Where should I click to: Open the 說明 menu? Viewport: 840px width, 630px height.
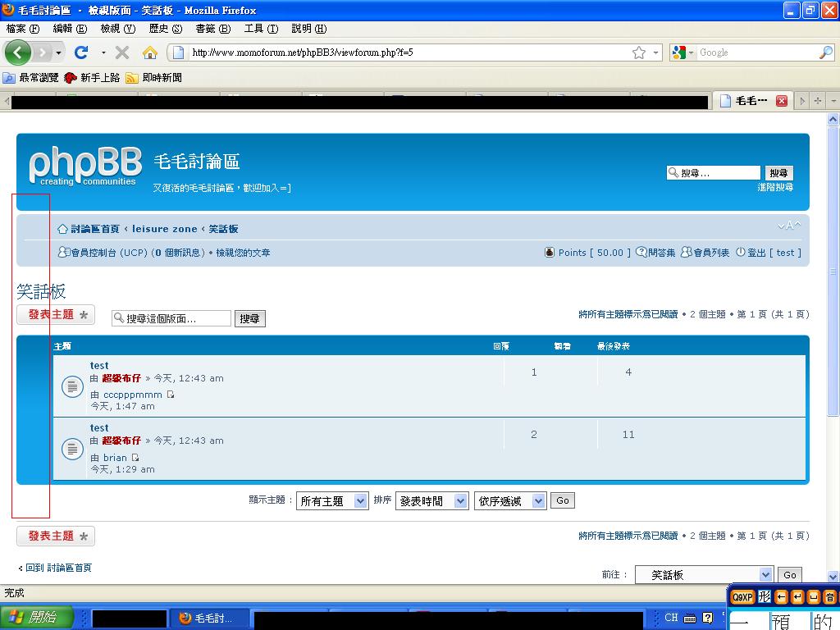pyautogui.click(x=309, y=29)
